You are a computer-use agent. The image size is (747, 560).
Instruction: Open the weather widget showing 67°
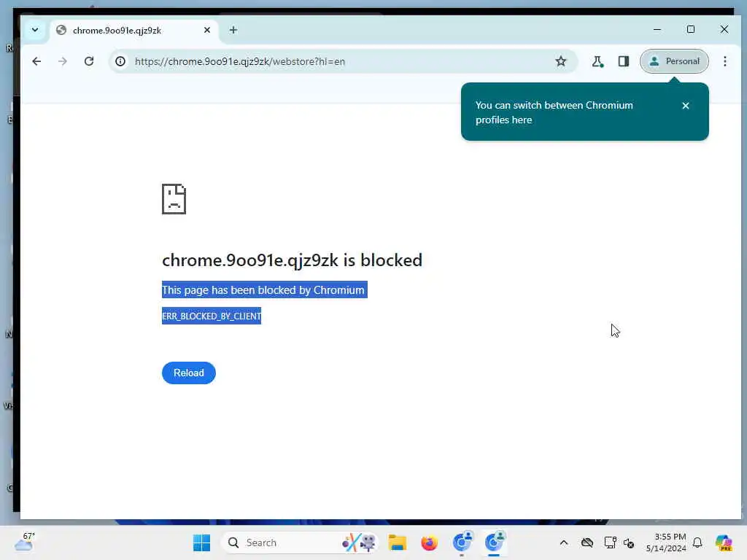point(24,542)
